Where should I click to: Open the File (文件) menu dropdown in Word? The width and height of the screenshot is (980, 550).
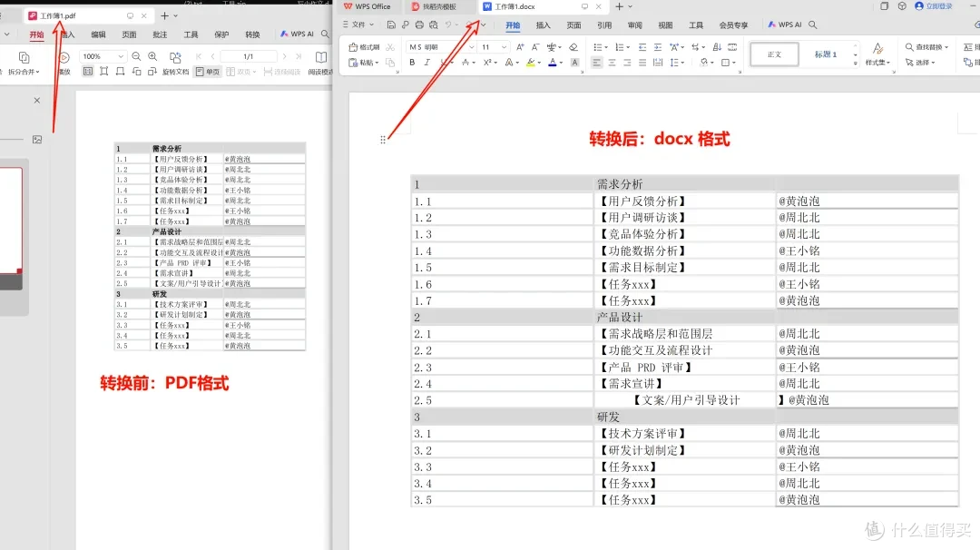click(358, 25)
